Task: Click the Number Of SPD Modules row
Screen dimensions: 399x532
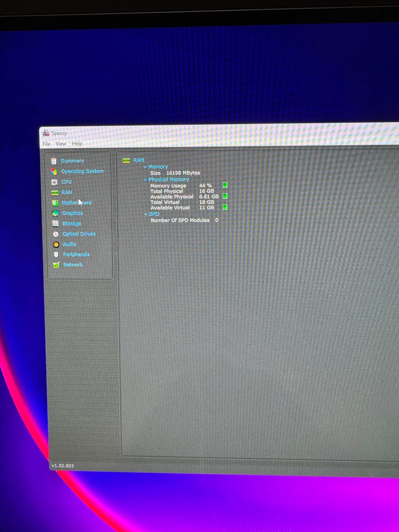Action: 185,220
